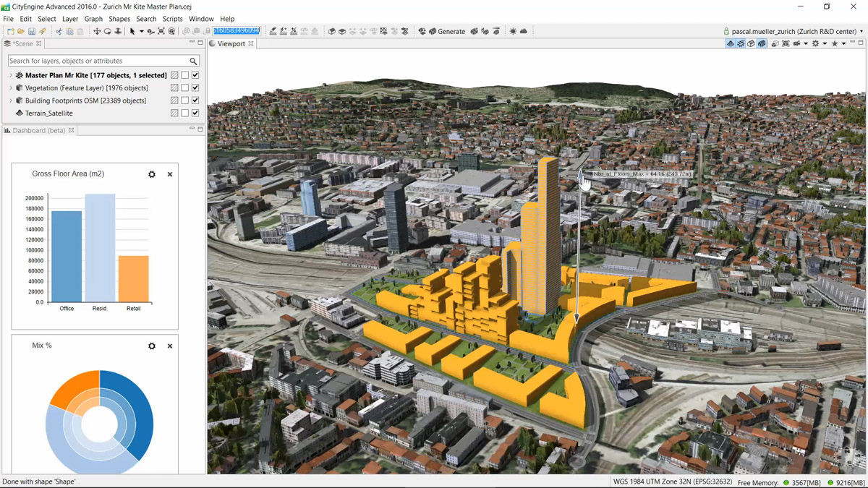Open Gross Floor Area chart settings gear

click(152, 174)
